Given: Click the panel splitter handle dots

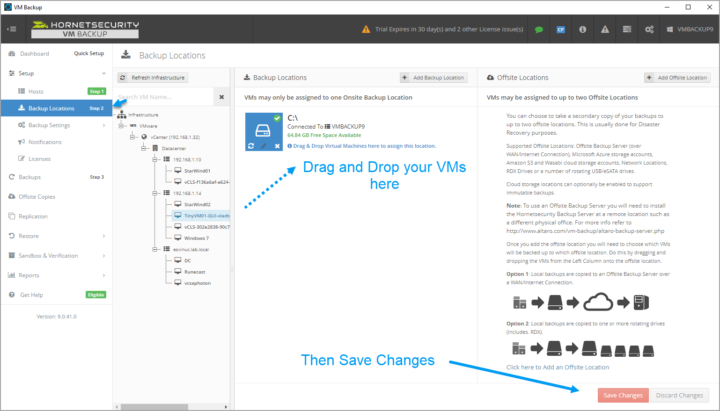Looking at the screenshot, I should pyautogui.click(x=232, y=270).
